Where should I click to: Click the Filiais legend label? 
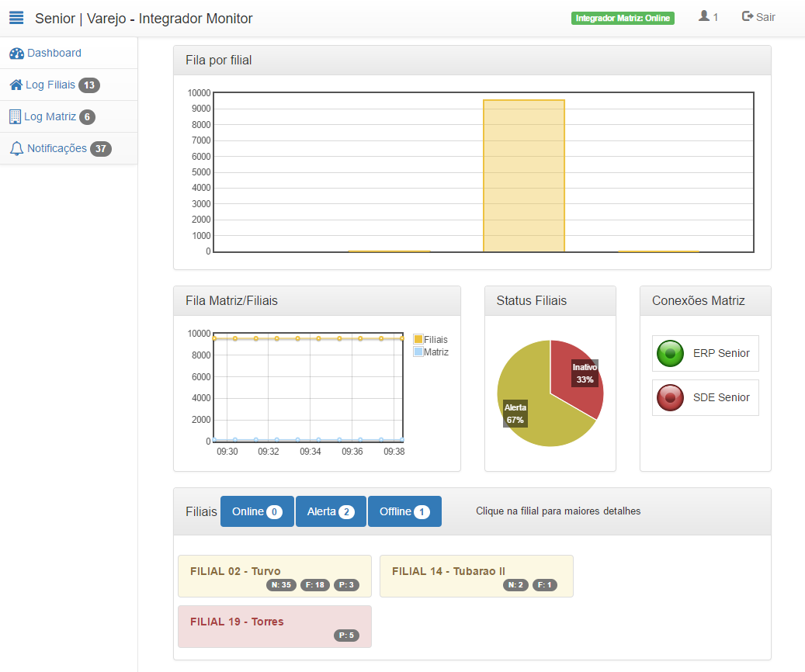coord(435,339)
